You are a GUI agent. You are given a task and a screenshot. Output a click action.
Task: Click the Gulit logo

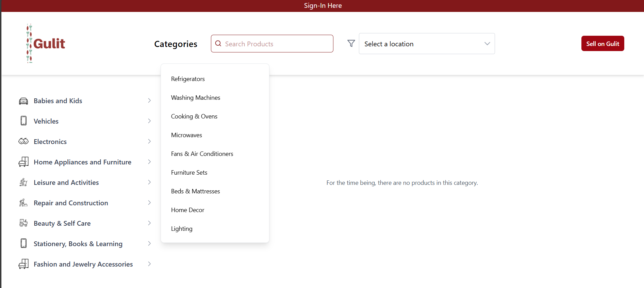tap(46, 44)
